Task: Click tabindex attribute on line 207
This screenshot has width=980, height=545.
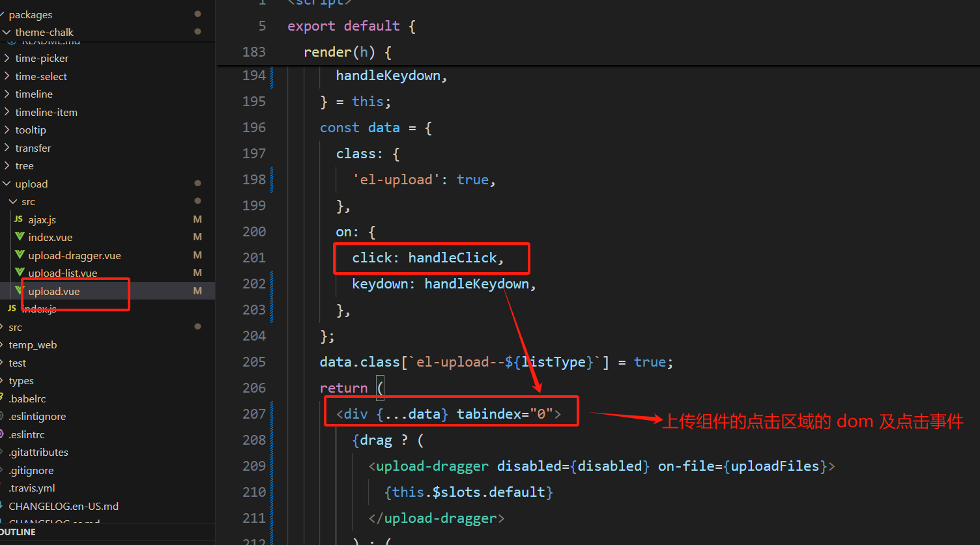Action: [x=488, y=414]
